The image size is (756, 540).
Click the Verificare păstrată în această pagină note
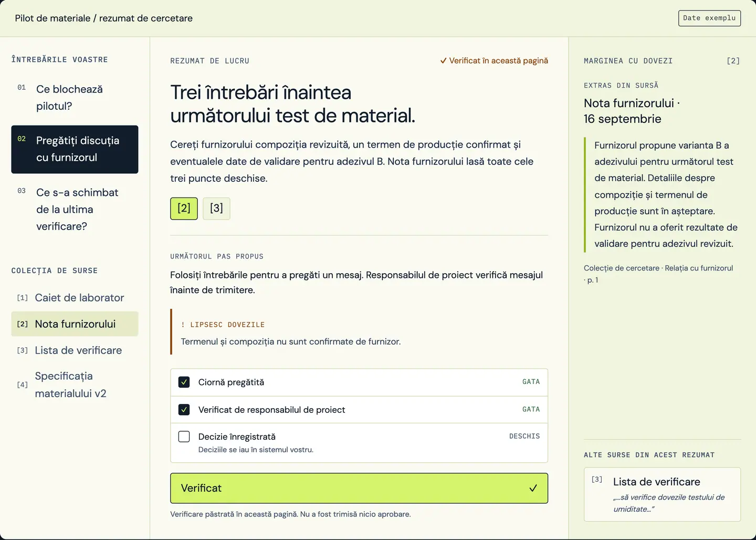(290, 514)
